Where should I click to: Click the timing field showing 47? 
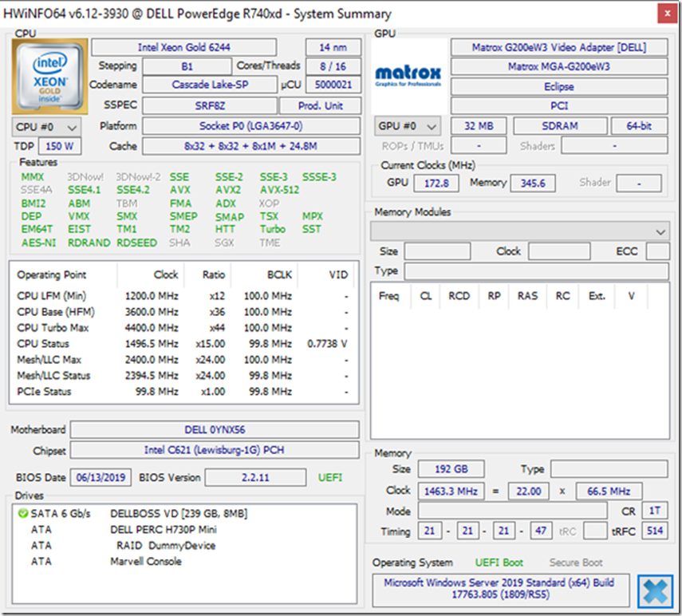click(x=541, y=531)
